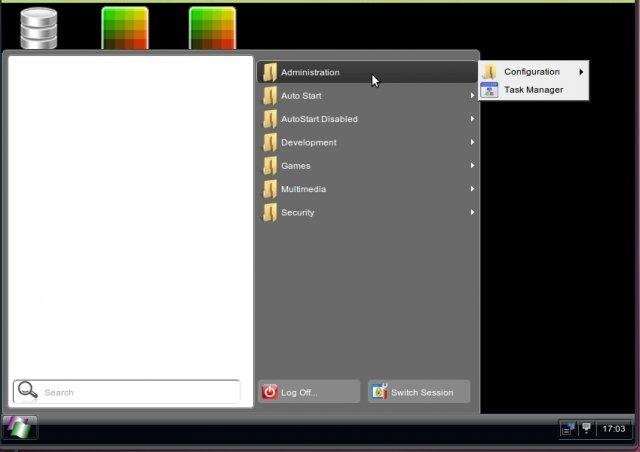This screenshot has width=640, height=452.
Task: Open the left color palette desktop icon
Action: click(x=125, y=28)
